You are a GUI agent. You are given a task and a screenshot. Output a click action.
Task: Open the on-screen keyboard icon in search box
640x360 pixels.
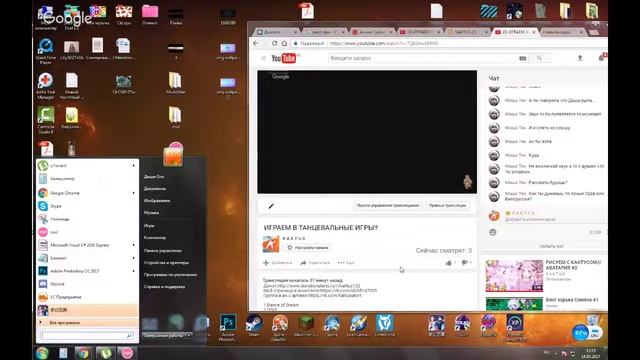[522, 58]
